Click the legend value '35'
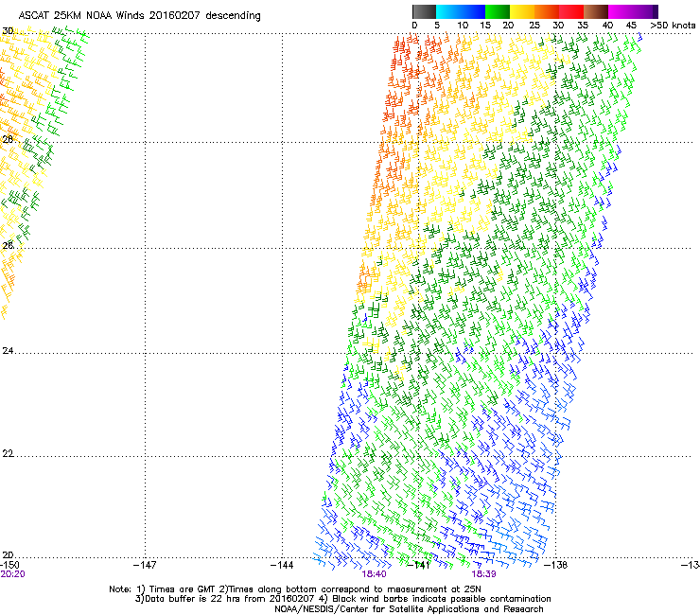This screenshot has width=700, height=615. (583, 26)
